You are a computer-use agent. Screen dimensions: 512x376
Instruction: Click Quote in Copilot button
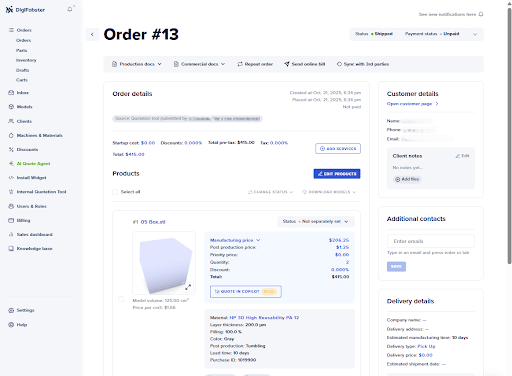coord(246,291)
